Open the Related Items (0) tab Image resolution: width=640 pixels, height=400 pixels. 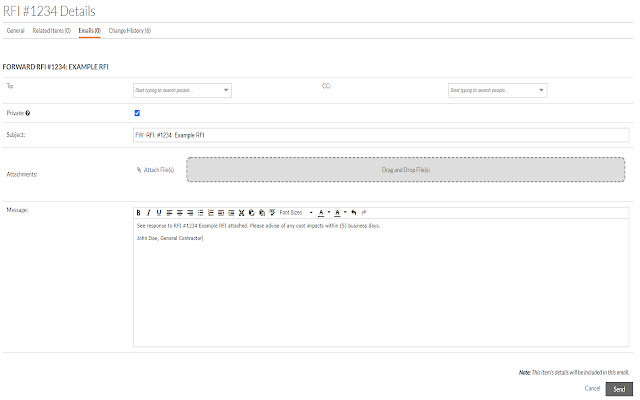coord(51,31)
